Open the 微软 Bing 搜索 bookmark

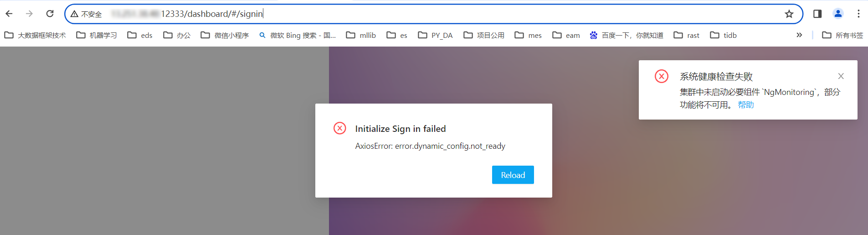[297, 35]
